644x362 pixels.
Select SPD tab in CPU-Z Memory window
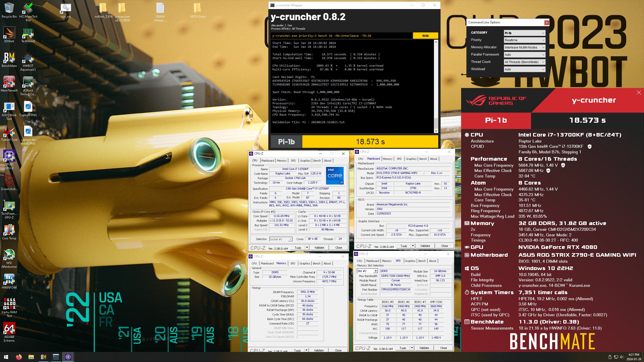[293, 263]
